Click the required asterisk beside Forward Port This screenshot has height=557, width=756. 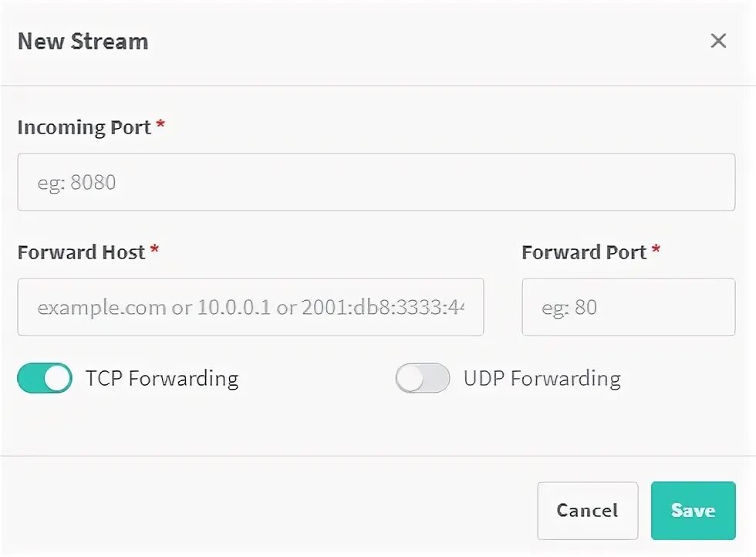point(656,251)
